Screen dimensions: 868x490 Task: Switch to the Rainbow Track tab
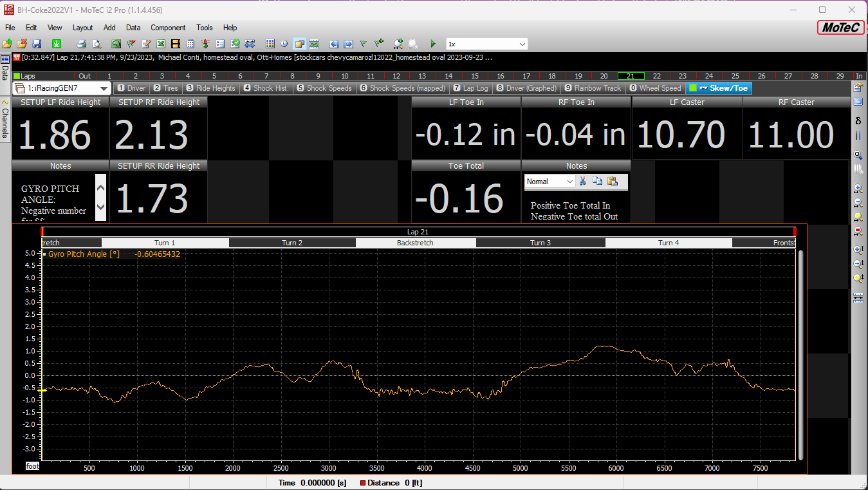593,88
